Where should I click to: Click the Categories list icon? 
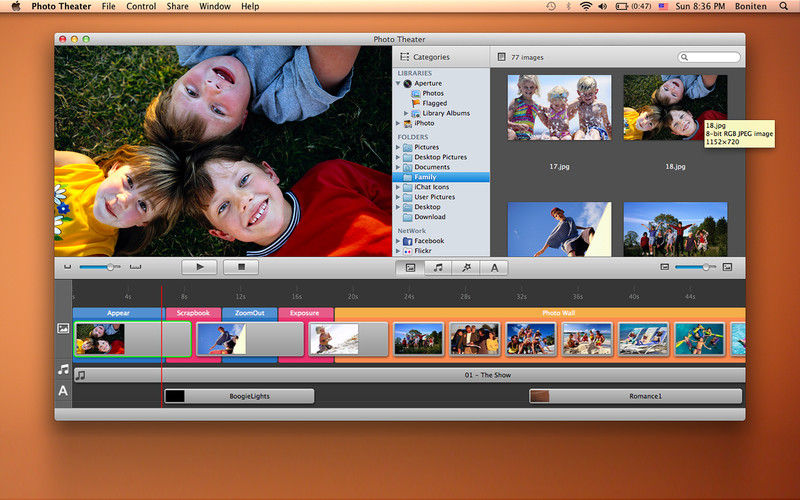[x=404, y=57]
